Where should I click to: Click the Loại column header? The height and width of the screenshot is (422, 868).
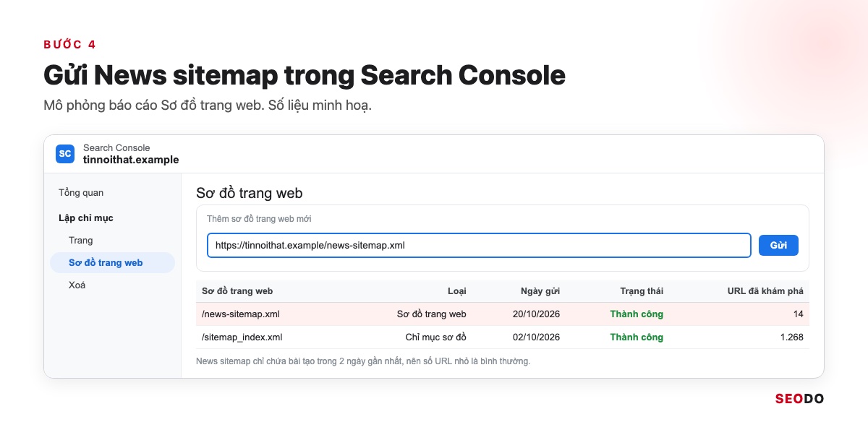(x=457, y=291)
